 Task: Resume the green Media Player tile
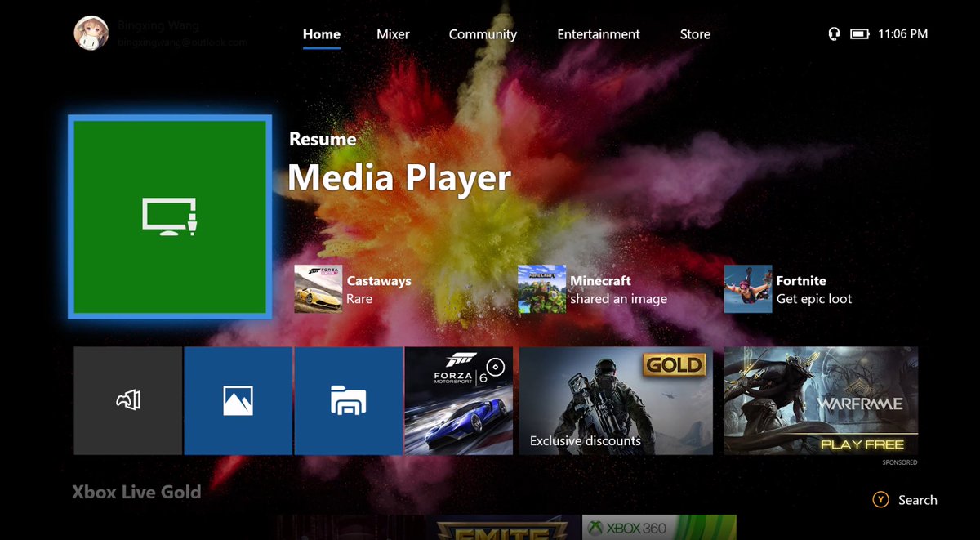pos(170,216)
